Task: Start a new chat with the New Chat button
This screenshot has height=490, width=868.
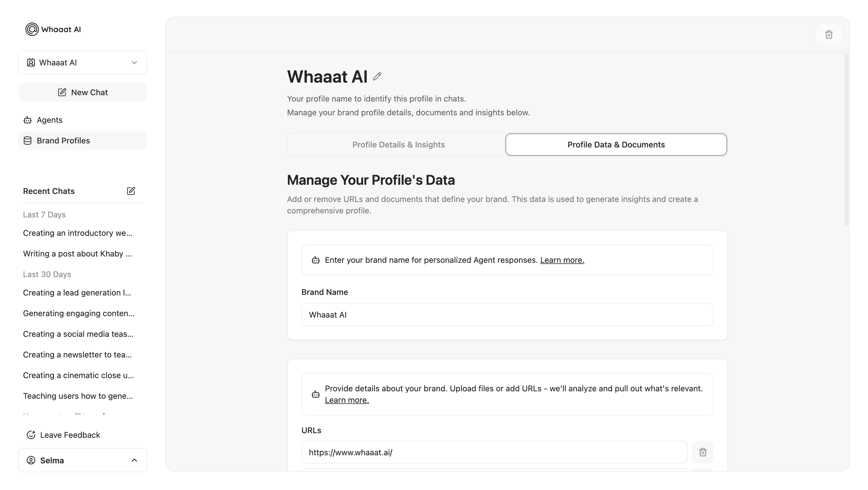Action: [x=83, y=92]
